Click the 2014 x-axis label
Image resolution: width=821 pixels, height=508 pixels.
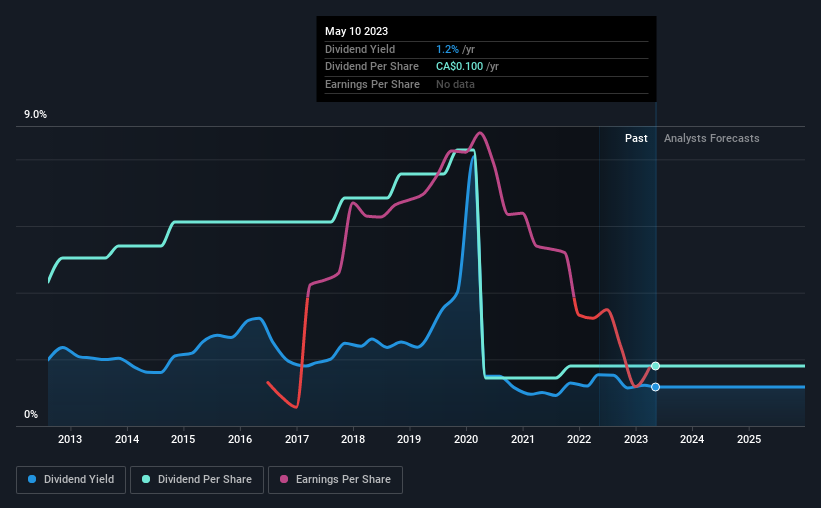[127, 439]
